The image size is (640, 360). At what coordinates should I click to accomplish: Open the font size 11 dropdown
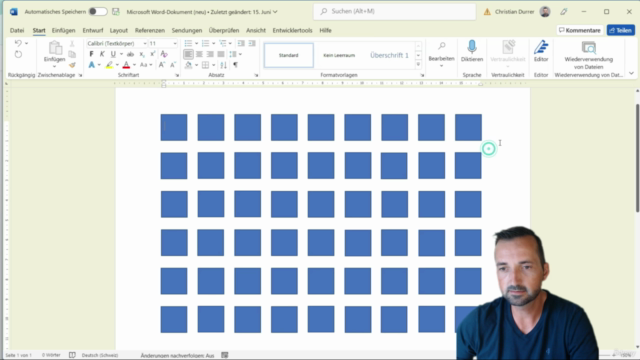175,43
